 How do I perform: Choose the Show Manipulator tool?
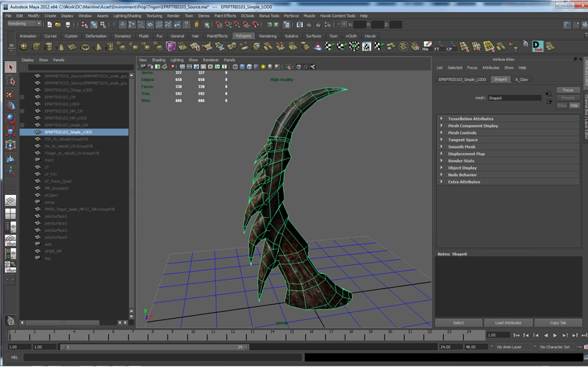(10, 171)
